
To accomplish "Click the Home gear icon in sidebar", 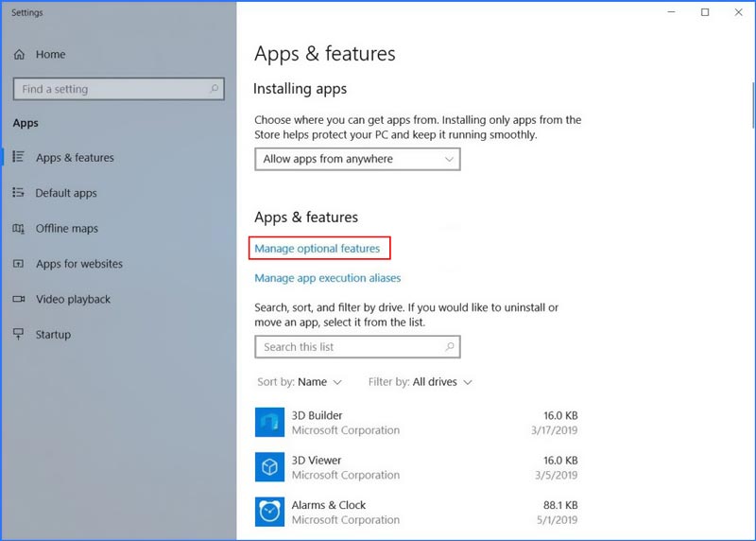I will pos(19,55).
